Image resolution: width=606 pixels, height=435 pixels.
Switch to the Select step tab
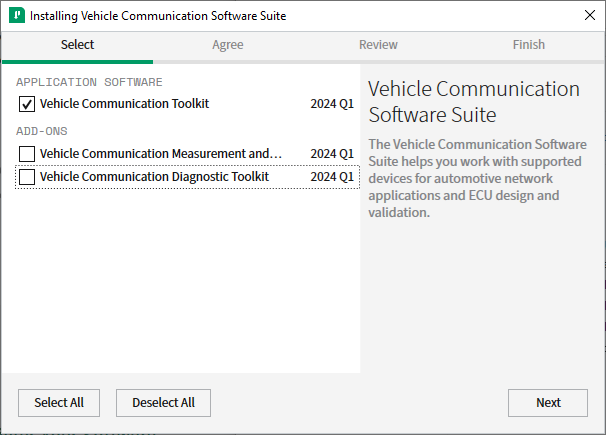pyautogui.click(x=77, y=45)
